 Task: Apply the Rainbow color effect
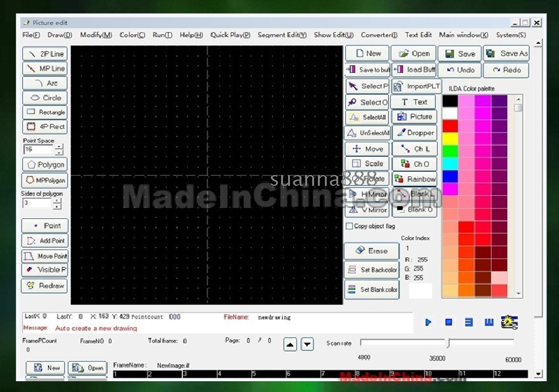(x=414, y=179)
